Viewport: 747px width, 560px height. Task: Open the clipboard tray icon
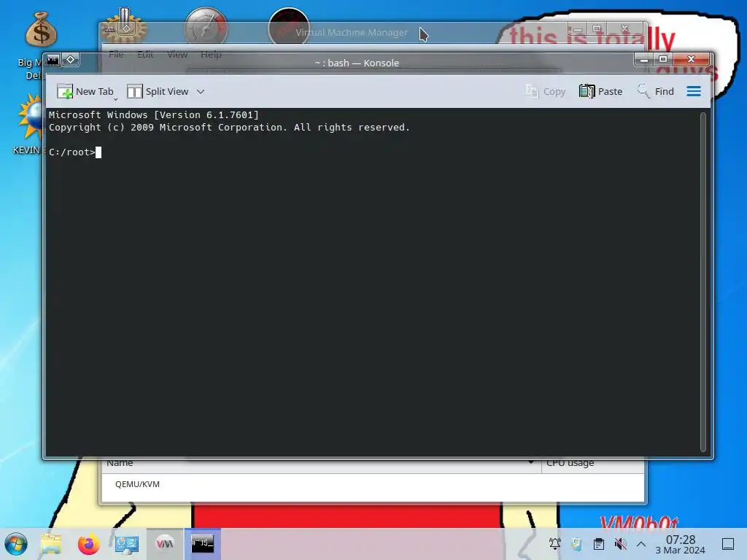coord(599,544)
